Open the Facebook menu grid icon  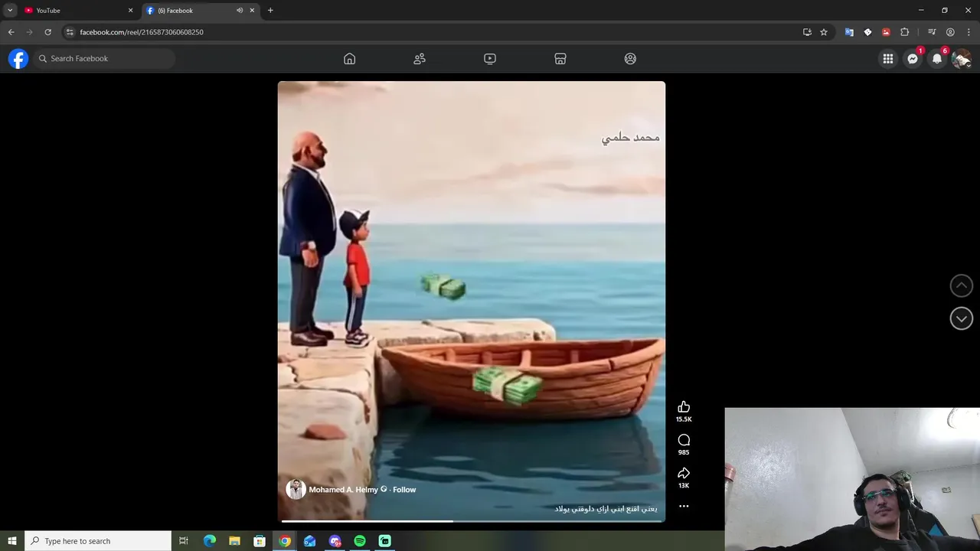(888, 59)
